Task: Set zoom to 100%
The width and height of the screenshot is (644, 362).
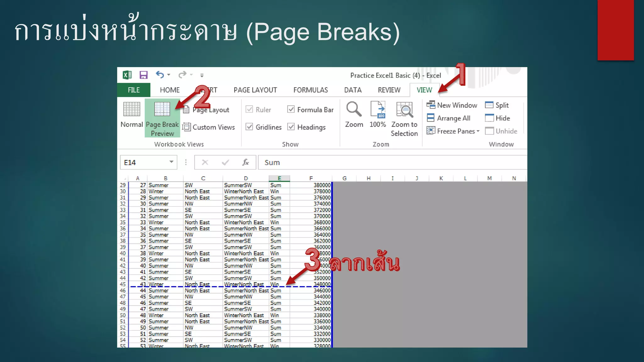Action: 378,114
